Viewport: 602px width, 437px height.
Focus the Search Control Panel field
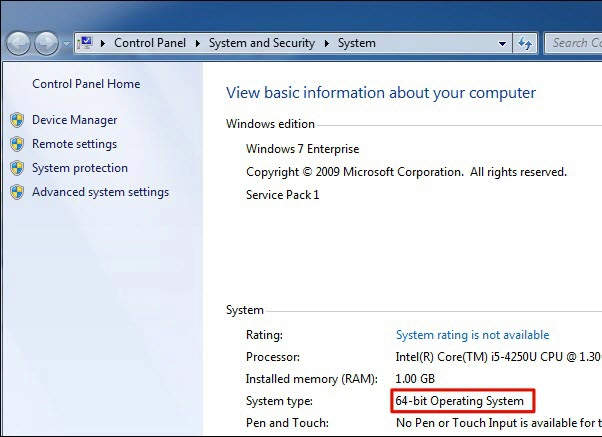[x=573, y=43]
